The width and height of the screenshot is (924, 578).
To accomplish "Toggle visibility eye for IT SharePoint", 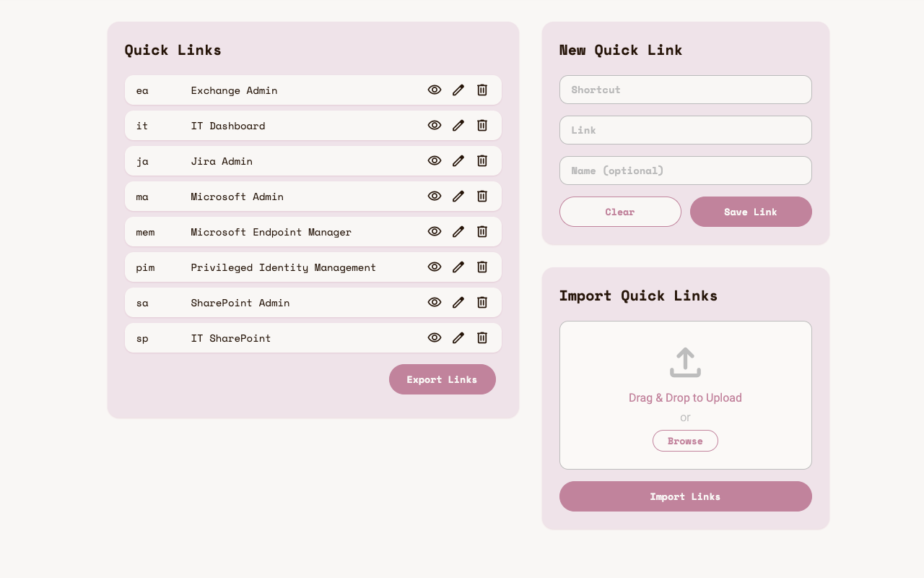I will 435,338.
